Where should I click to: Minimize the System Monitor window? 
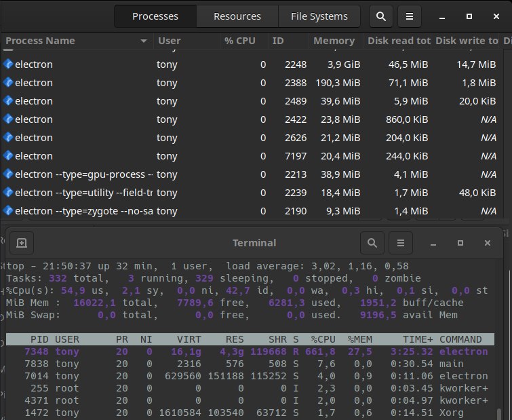[x=442, y=16]
